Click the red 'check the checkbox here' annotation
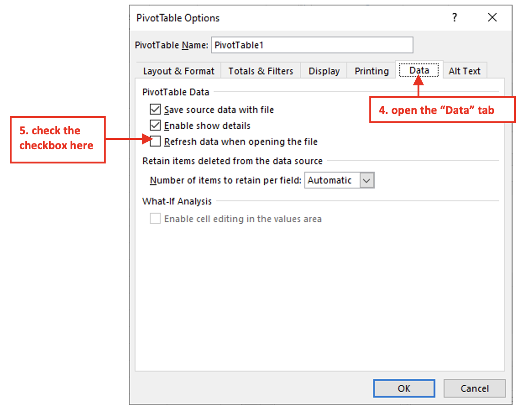This screenshot has height=414, width=532. tap(57, 138)
